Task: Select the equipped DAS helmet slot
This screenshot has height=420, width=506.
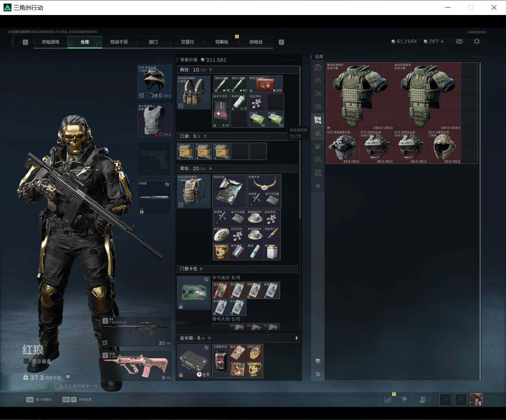Action: click(x=154, y=82)
